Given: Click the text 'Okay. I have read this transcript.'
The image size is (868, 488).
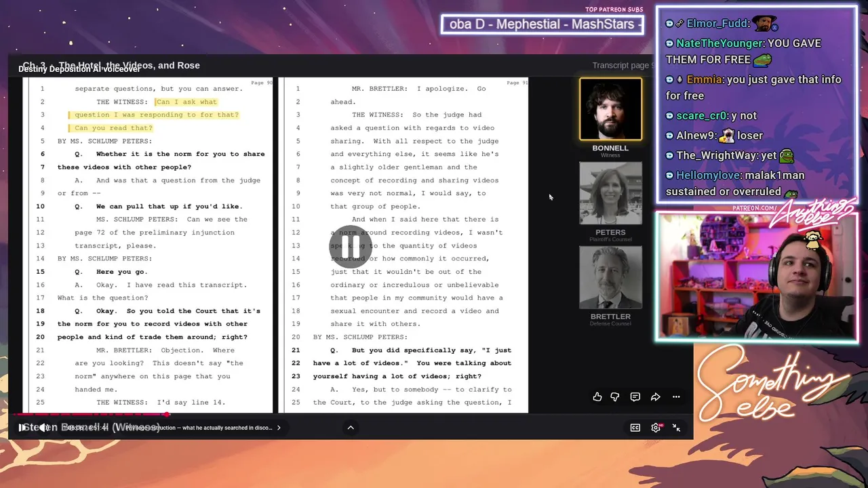Looking at the screenshot, I should tap(172, 285).
